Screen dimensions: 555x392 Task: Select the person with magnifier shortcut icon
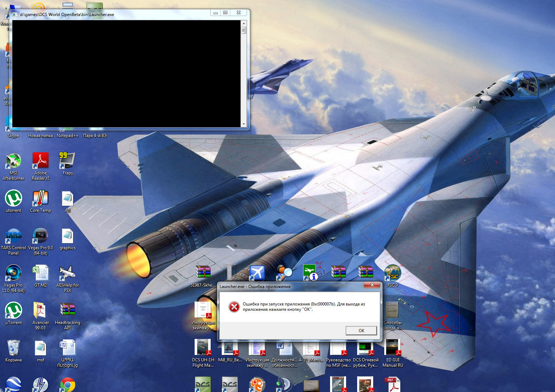[x=284, y=273]
